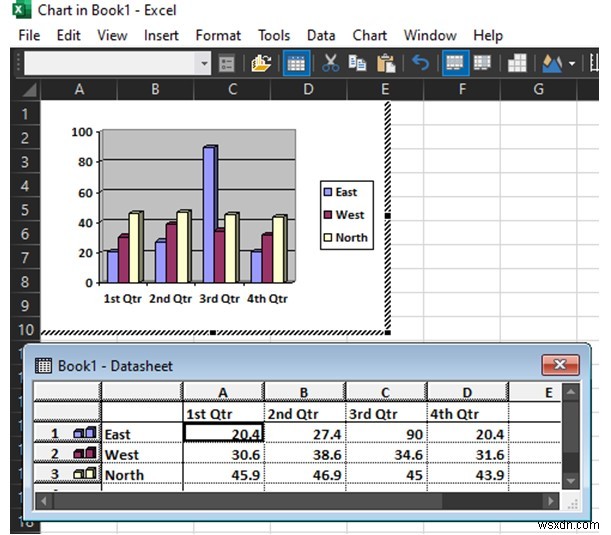Select worksheet row 3 header

coord(25,162)
